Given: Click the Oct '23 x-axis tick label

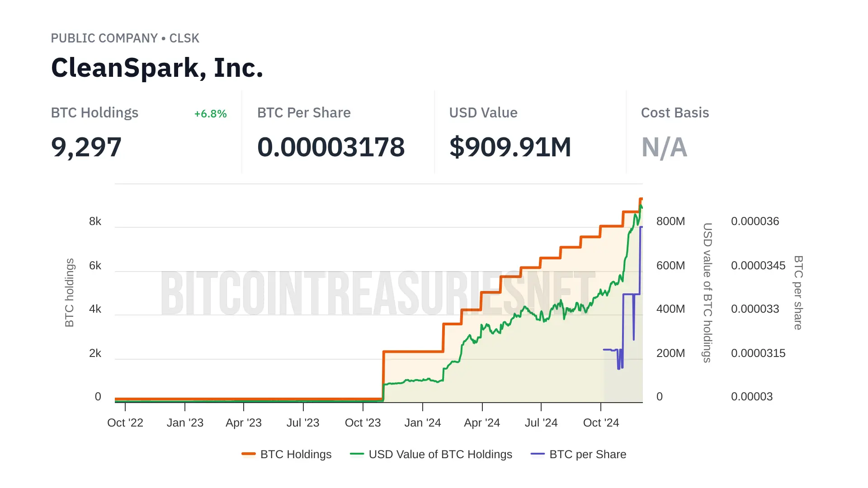Looking at the screenshot, I should point(363,422).
